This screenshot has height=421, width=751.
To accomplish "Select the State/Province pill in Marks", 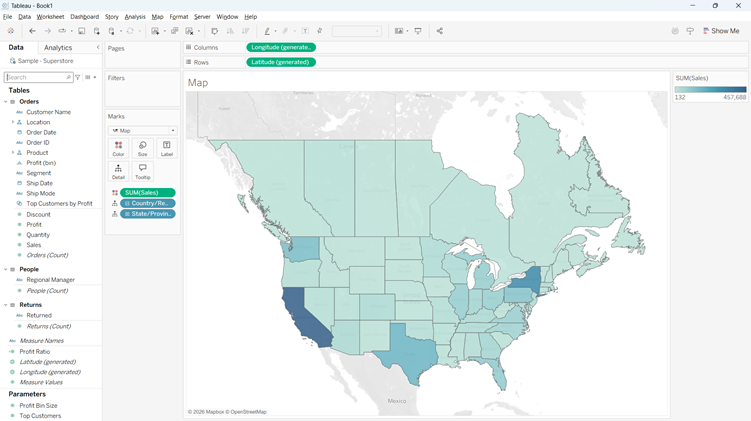I will (x=148, y=214).
